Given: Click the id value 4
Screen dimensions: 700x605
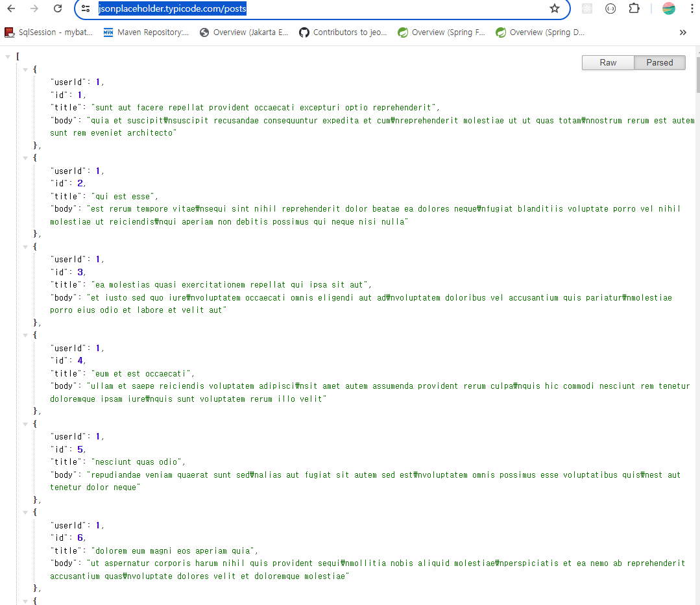Looking at the screenshot, I should 80,360.
